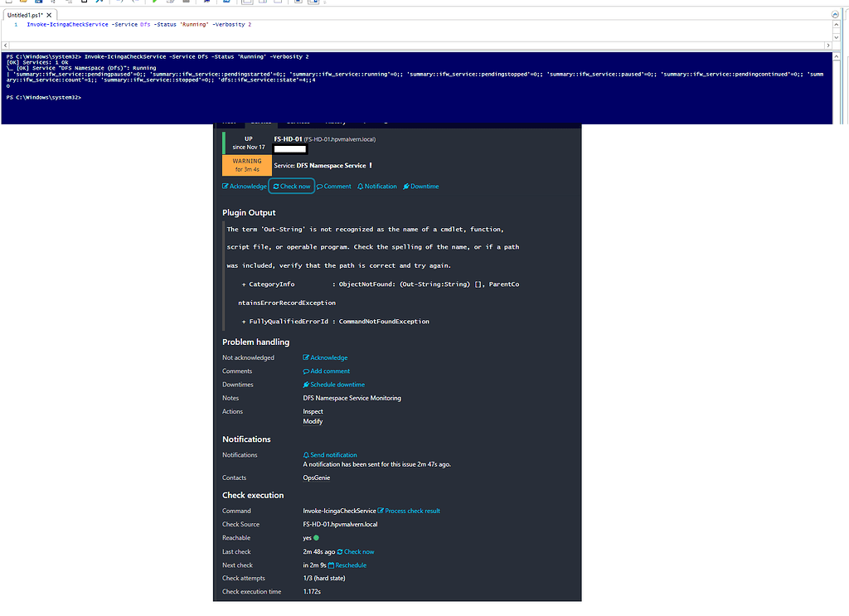Click Check now to recheck the service
849x616 pixels.
[x=291, y=186]
